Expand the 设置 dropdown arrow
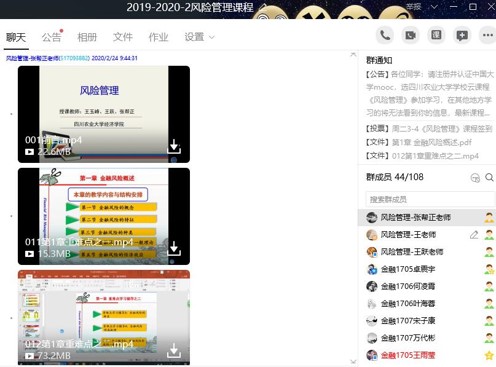The width and height of the screenshot is (496, 367). [212, 37]
